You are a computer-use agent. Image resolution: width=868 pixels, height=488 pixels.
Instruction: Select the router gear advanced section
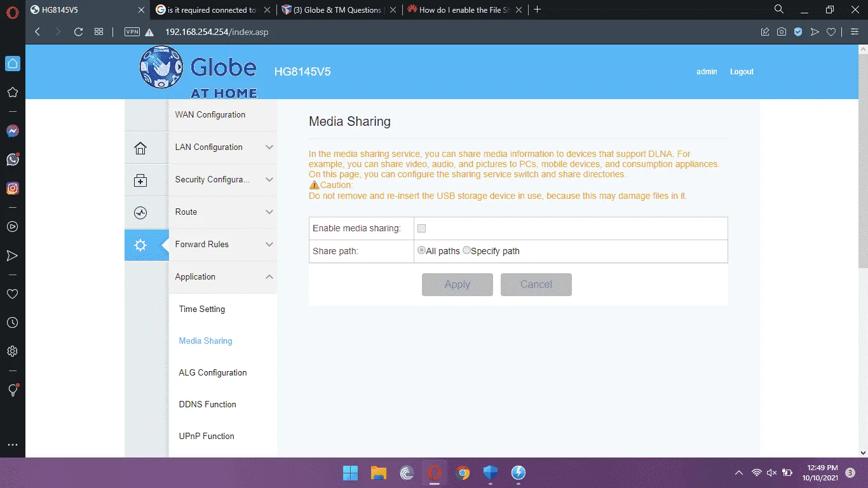coord(140,245)
